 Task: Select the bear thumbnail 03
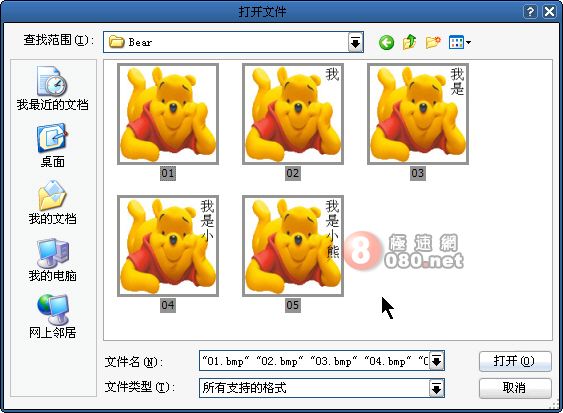click(x=418, y=114)
